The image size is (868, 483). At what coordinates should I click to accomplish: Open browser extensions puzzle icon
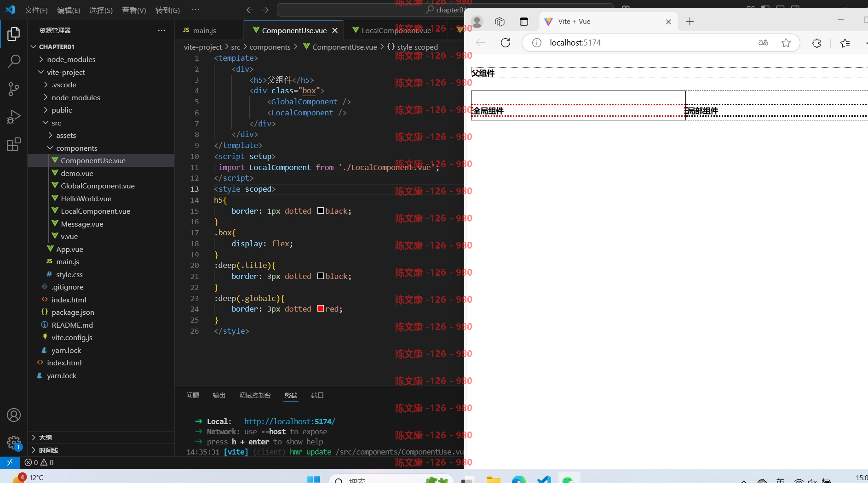pos(816,43)
